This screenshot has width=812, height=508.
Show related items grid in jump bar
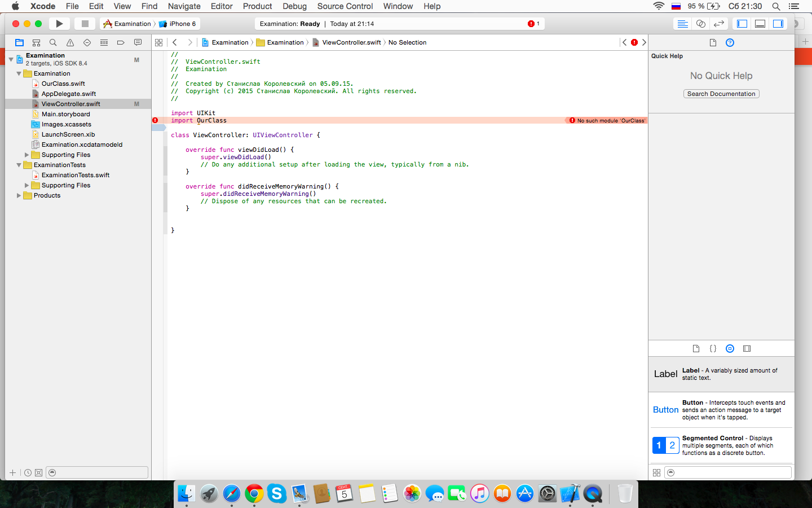click(158, 42)
